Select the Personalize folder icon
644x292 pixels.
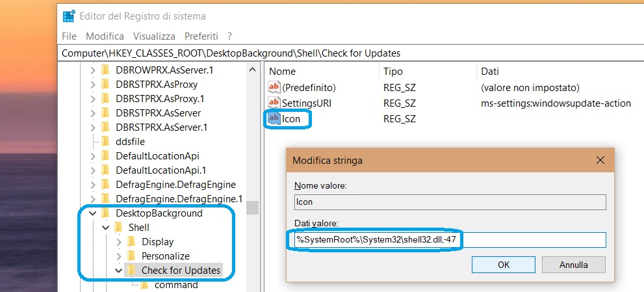pyautogui.click(x=131, y=256)
